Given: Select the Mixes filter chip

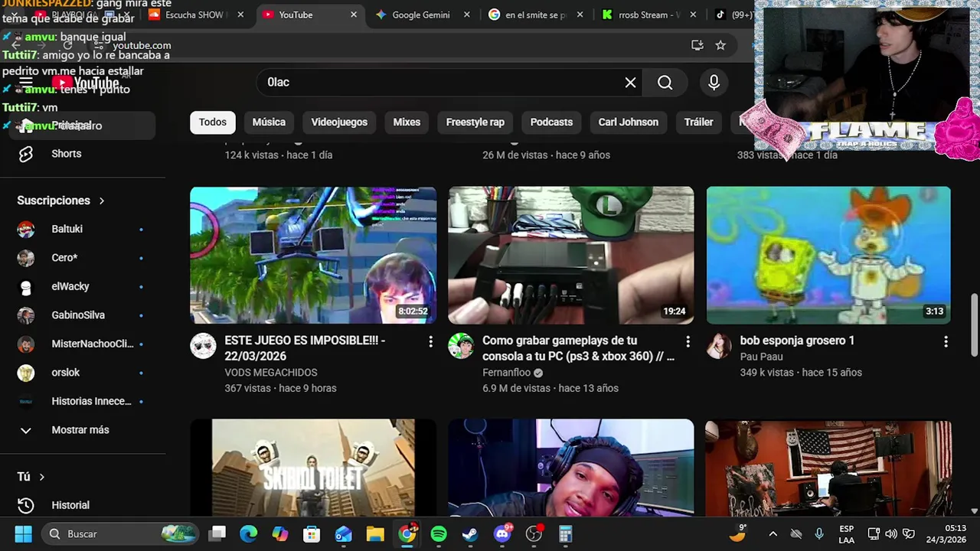Looking at the screenshot, I should coord(407,122).
